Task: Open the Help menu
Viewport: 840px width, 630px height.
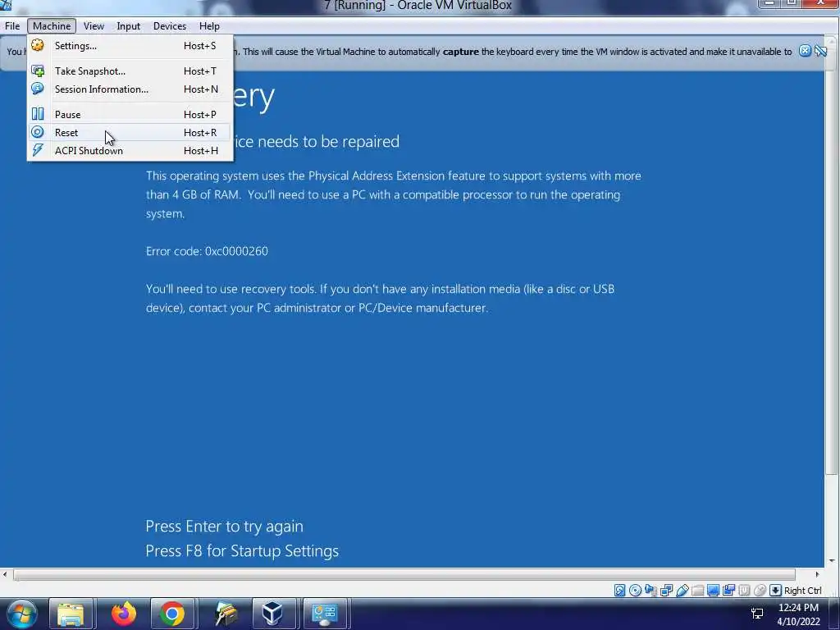Action: [209, 26]
